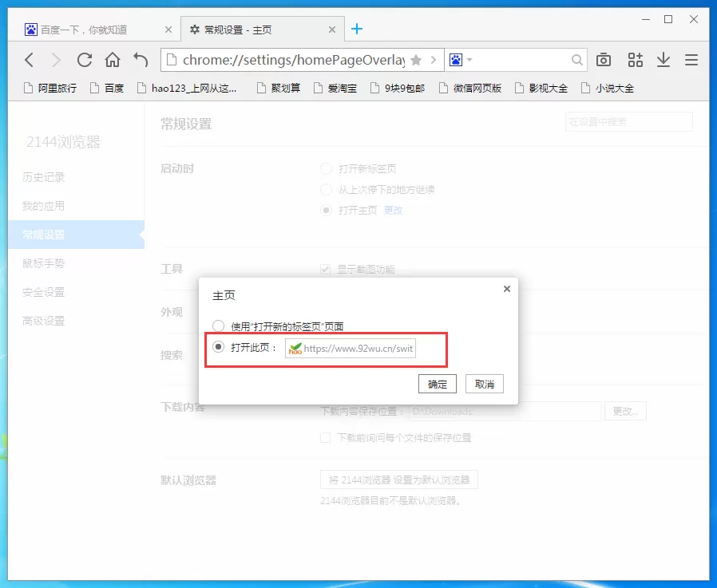
Task: Open the 聚划算 bookmark
Action: pos(279,89)
